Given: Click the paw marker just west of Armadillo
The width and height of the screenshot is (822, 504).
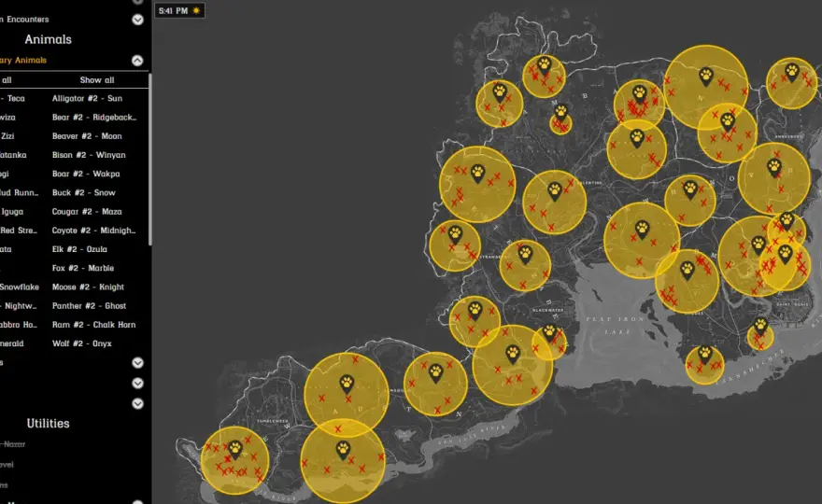Looking at the screenshot, I should [347, 385].
